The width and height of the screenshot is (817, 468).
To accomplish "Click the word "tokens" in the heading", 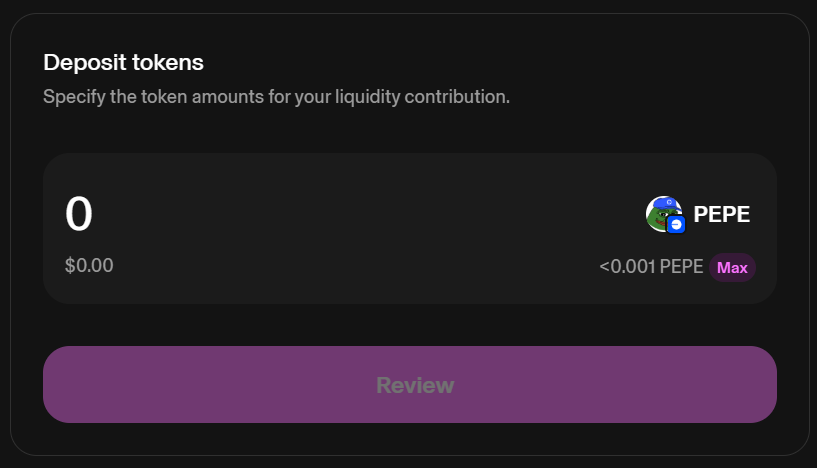I will tap(169, 62).
